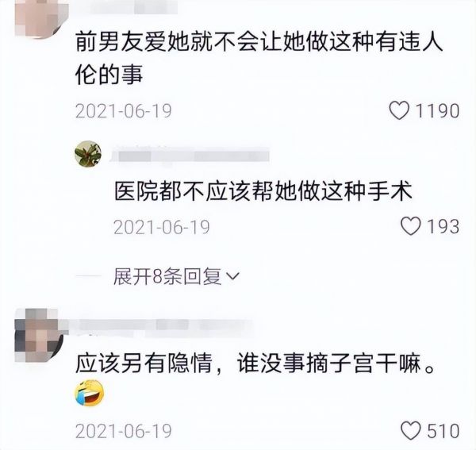Click the 2021-06-19 date under the last comment
The height and width of the screenshot is (450, 476).
[124, 431]
